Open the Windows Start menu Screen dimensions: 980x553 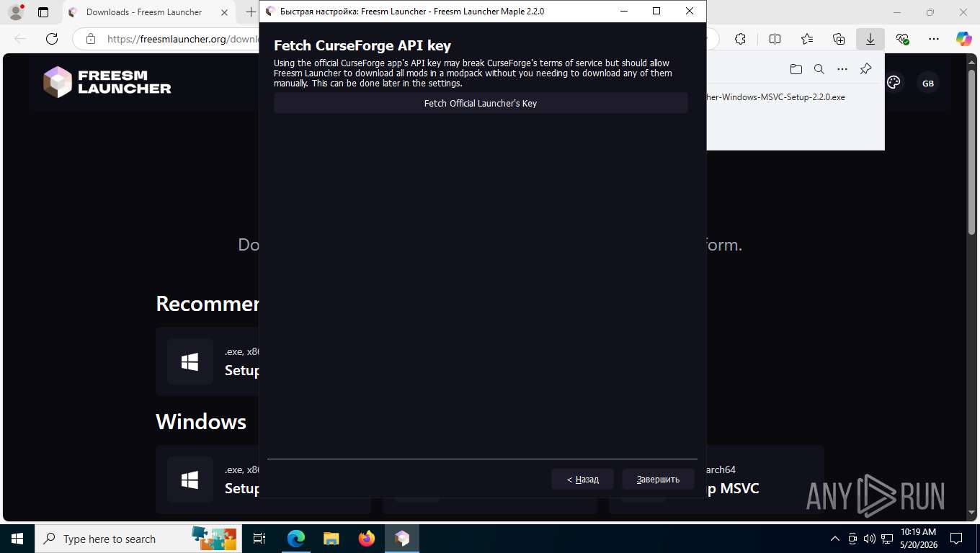[x=17, y=539]
